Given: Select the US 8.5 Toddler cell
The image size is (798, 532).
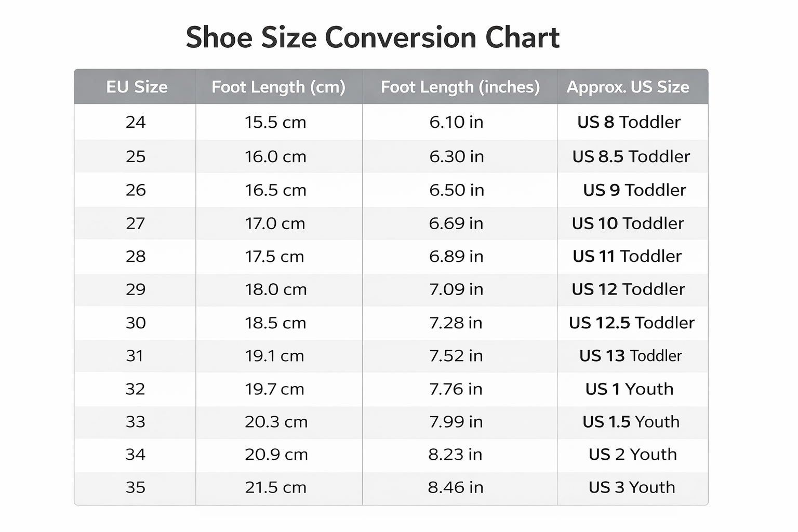Looking at the screenshot, I should tap(631, 156).
